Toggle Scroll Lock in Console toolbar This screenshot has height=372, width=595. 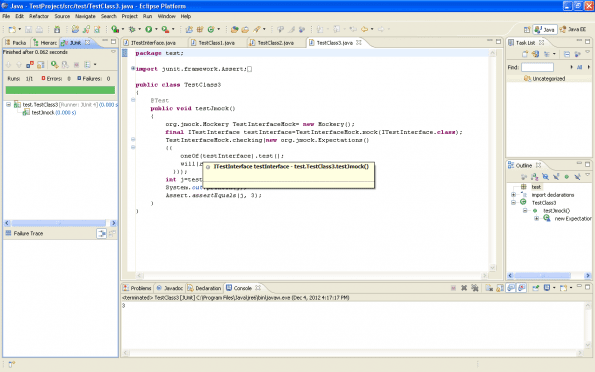point(500,288)
